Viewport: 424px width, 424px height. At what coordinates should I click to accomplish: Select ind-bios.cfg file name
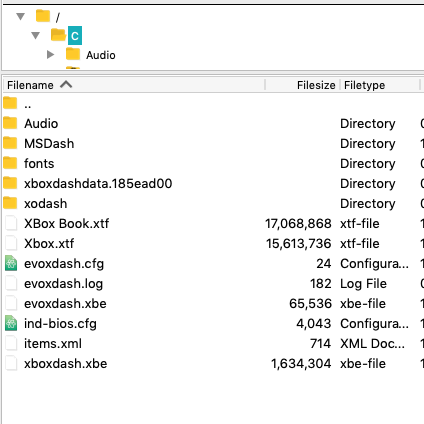point(60,324)
